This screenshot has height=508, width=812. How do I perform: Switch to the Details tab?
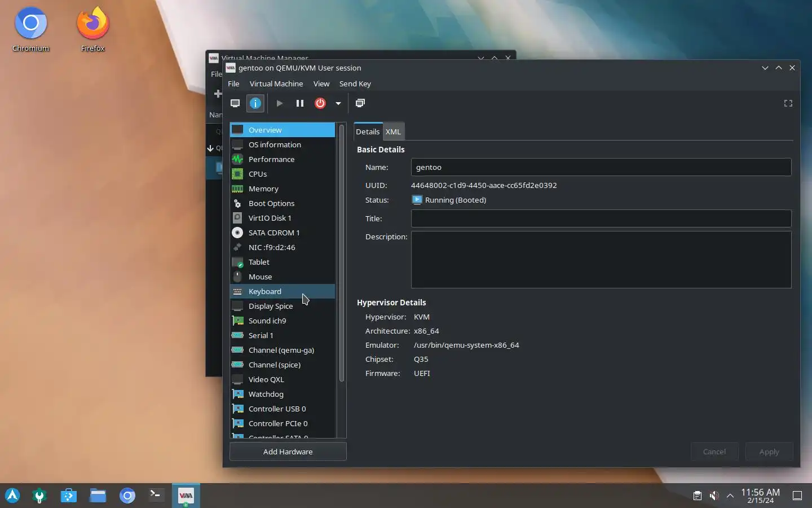coord(368,132)
